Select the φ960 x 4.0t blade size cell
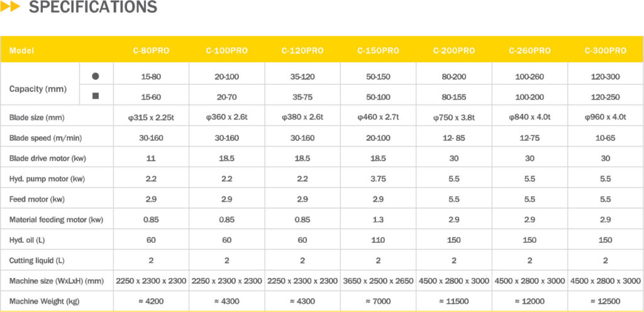This screenshot has width=644, height=312. 605,118
